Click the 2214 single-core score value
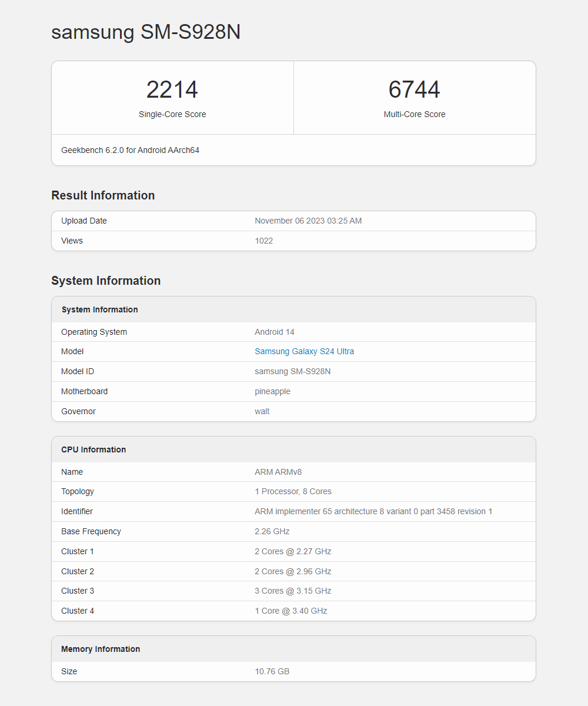This screenshot has width=588, height=706. [172, 89]
